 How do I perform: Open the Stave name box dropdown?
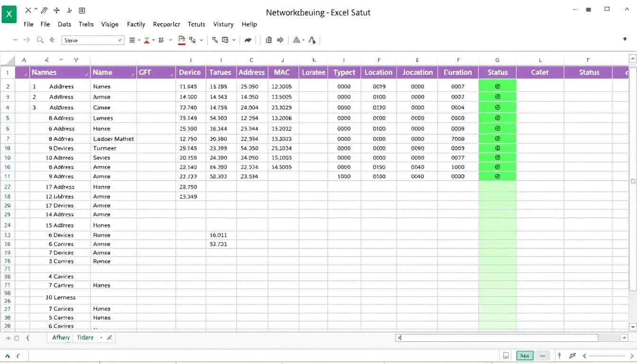tap(120, 41)
